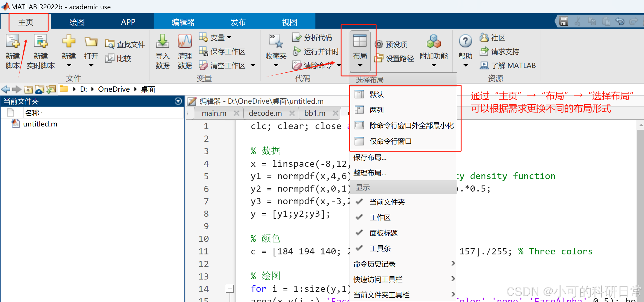Viewport: 644px width, 302px height.
Task: Click the Layout (布局) icon
Action: pyautogui.click(x=360, y=41)
